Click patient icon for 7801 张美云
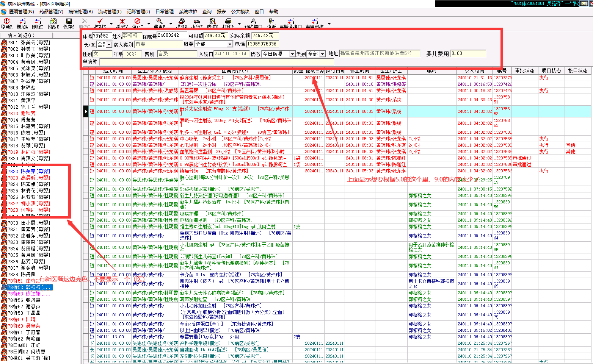Screen dimensions: 593x364 click(x=4, y=42)
